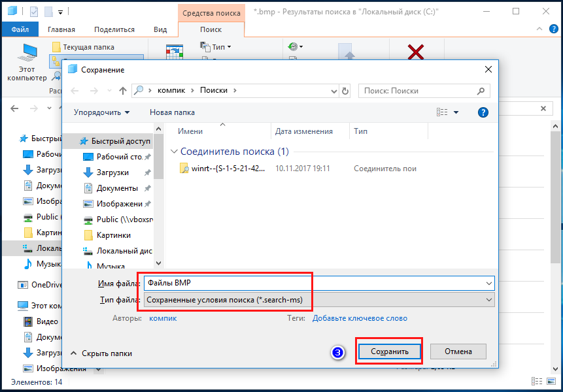Sort by the Тип column header
The height and width of the screenshot is (392, 563).
[360, 131]
